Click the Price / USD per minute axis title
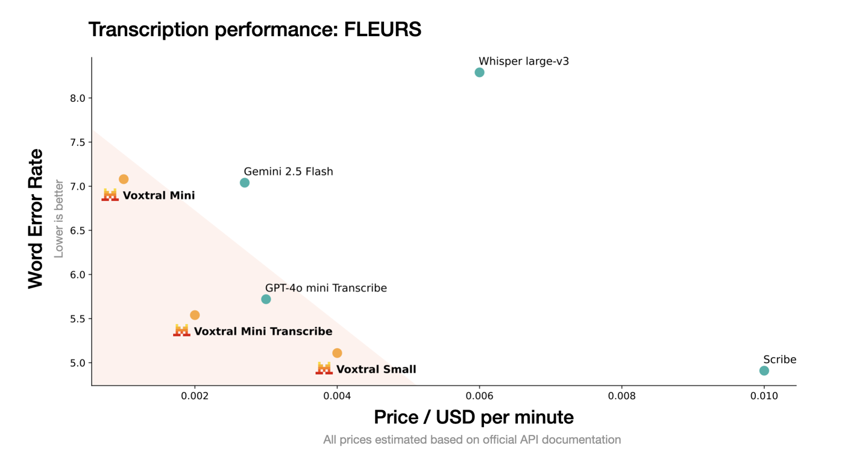Screen dimensions: 868x468 pyautogui.click(x=473, y=417)
